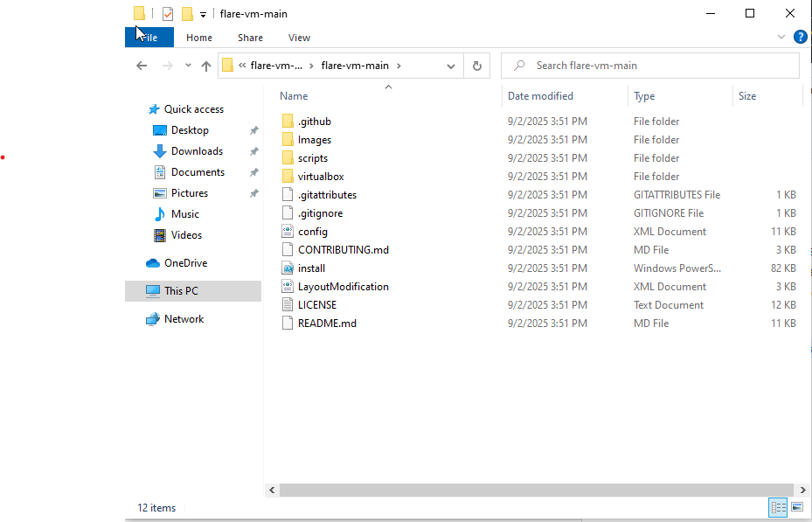Select the CONTRIBUTING.md file icon
Screen dimensions: 812x522
tap(288, 249)
